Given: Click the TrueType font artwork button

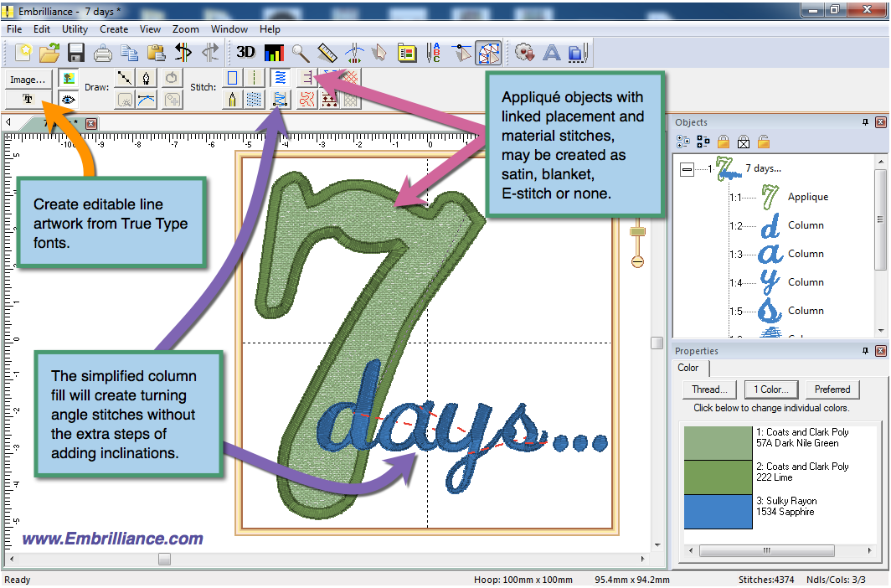Looking at the screenshot, I should coord(28,99).
